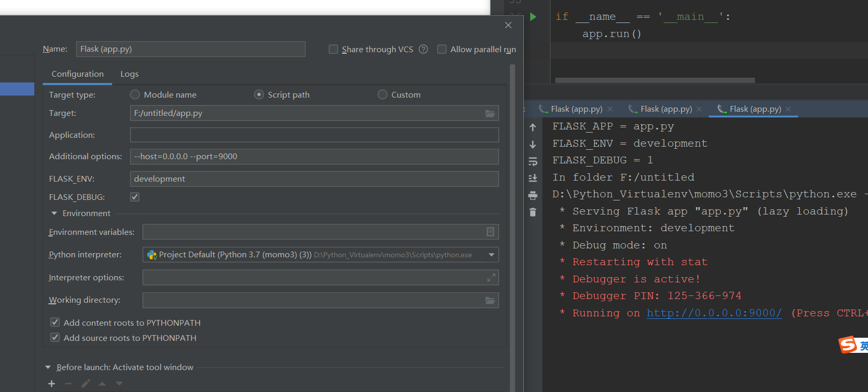This screenshot has width=868, height=392.
Task: Uncheck the FLASK_DEBUG checkbox
Action: coord(135,197)
